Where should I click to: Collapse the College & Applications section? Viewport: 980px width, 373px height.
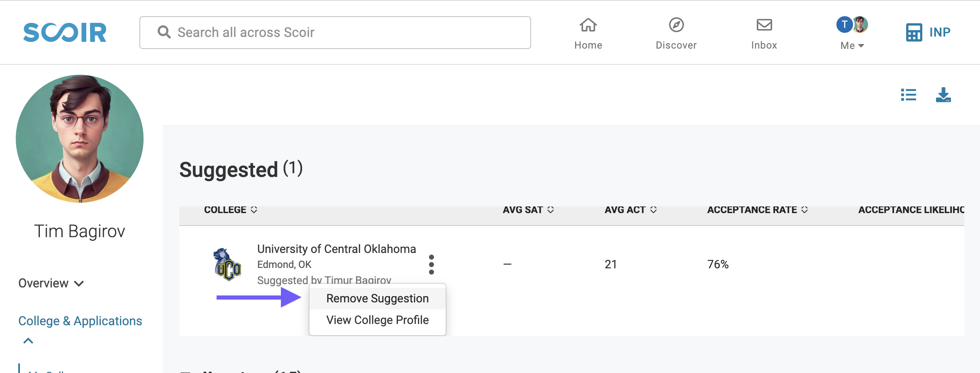(28, 341)
